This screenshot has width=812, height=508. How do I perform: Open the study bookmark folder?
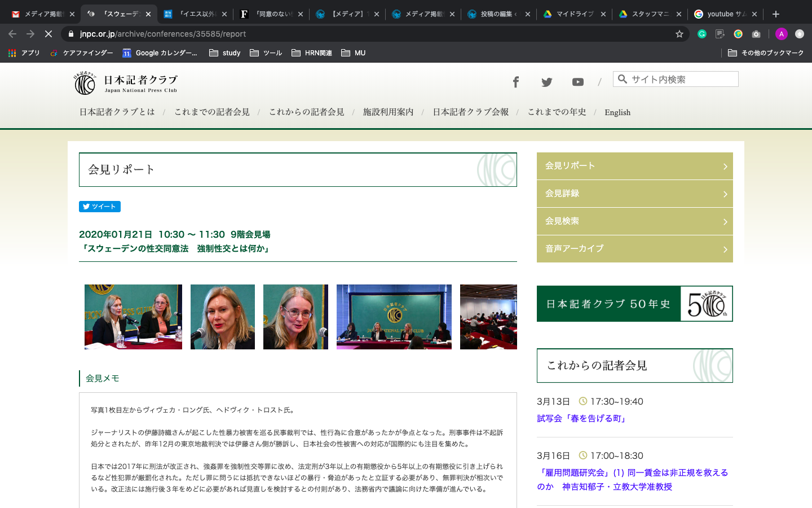(x=225, y=53)
